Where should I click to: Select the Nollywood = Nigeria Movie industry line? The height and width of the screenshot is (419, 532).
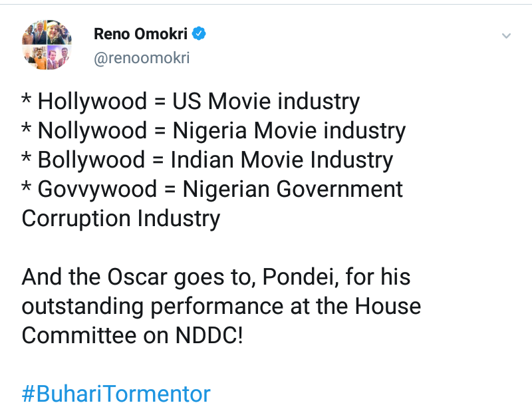click(x=213, y=131)
